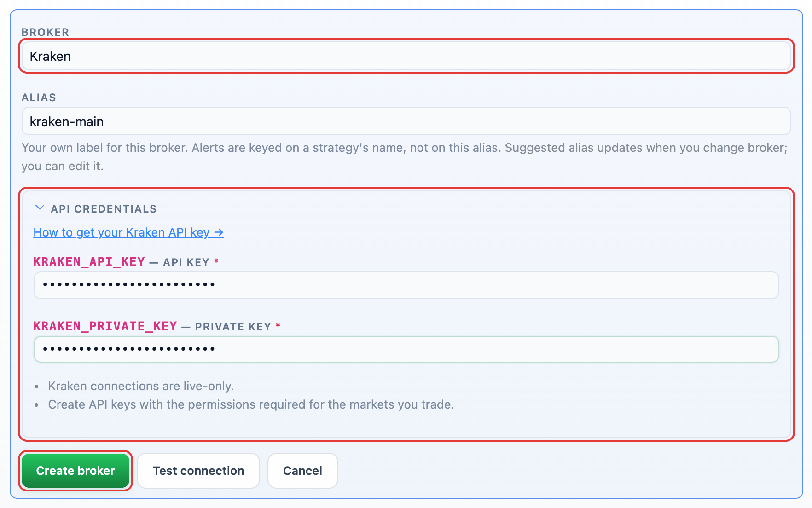Cancel the broker creation
The image size is (812, 508).
[x=302, y=471]
